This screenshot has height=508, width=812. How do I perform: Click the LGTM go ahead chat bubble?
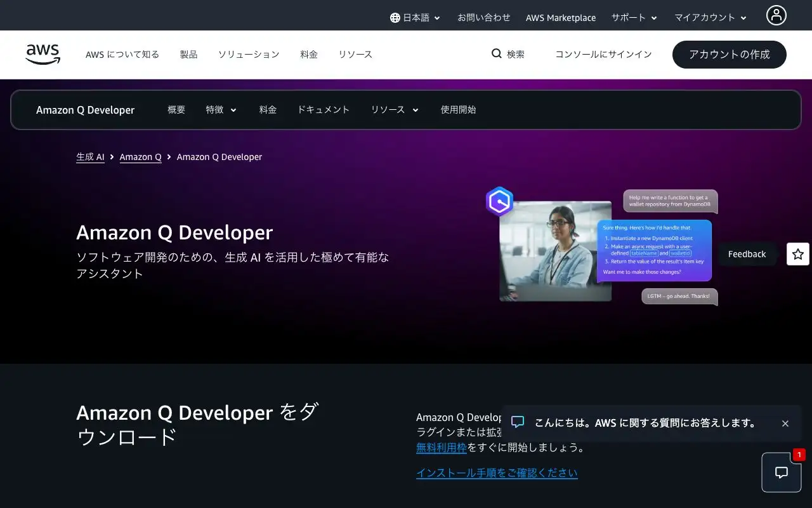[x=679, y=297]
